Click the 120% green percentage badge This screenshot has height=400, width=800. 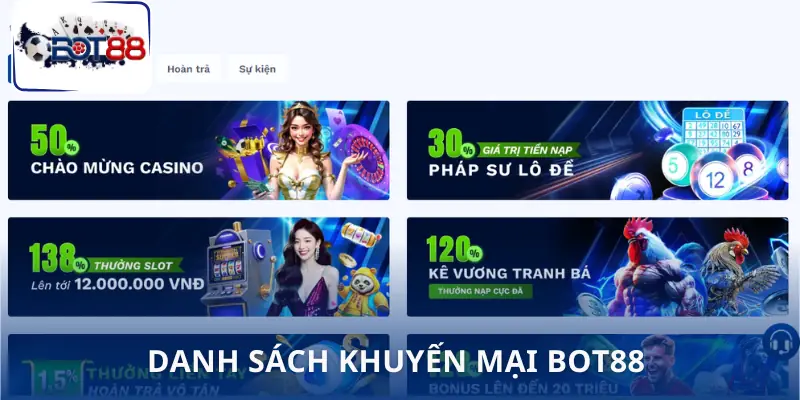point(454,249)
